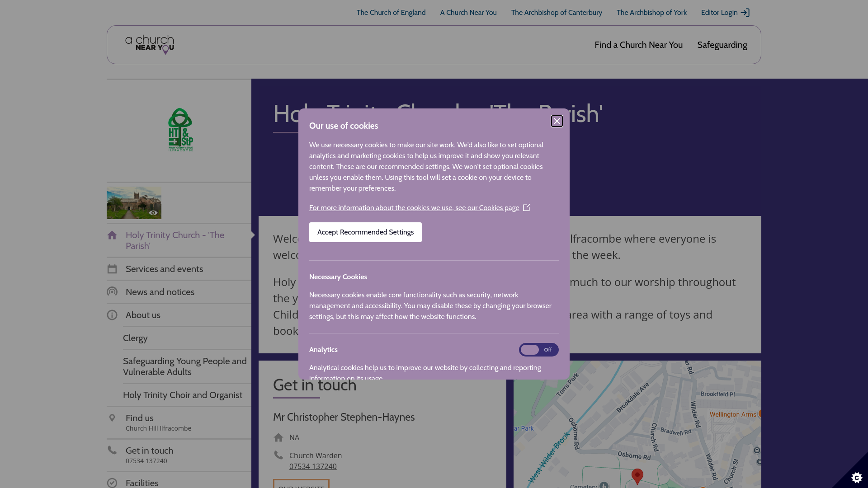Click the green HT & StP church logo

(180, 130)
